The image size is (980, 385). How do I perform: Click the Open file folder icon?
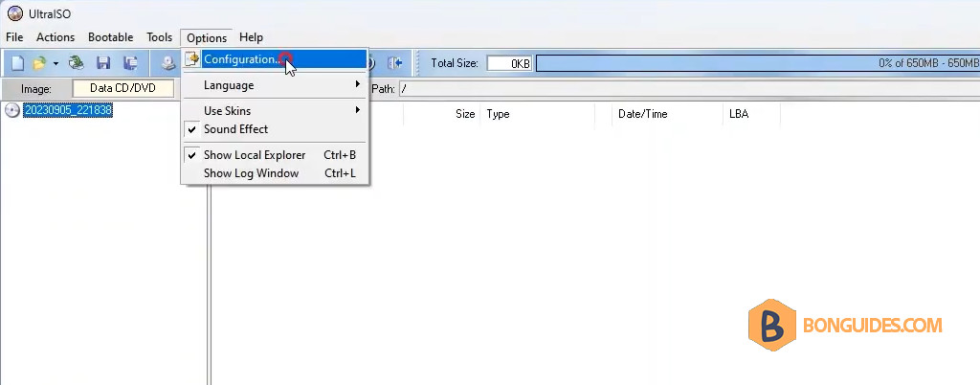coord(40,62)
